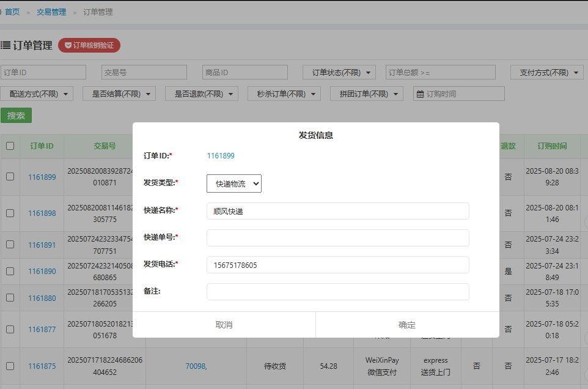Click the 订单核销验证 red badge button
The image size is (588, 389).
pos(89,45)
